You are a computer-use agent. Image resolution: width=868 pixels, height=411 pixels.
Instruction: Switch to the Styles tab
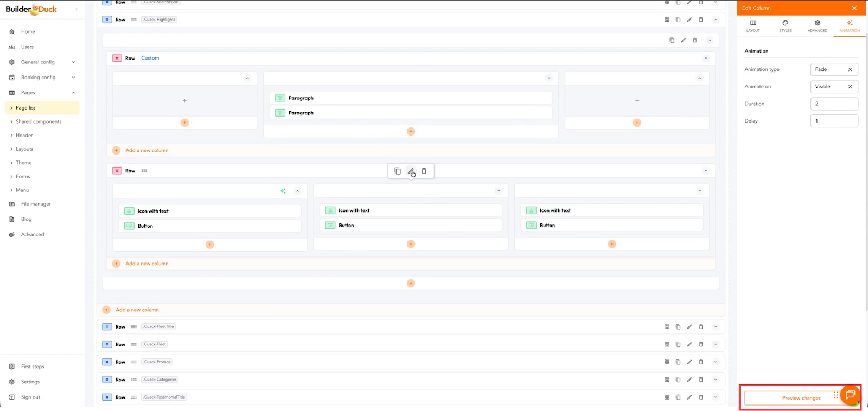point(785,26)
